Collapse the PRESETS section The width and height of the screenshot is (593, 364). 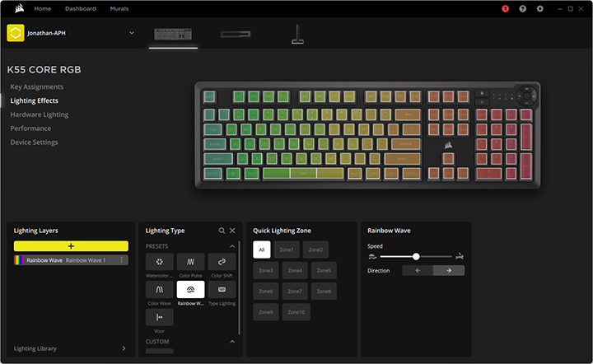pos(231,246)
